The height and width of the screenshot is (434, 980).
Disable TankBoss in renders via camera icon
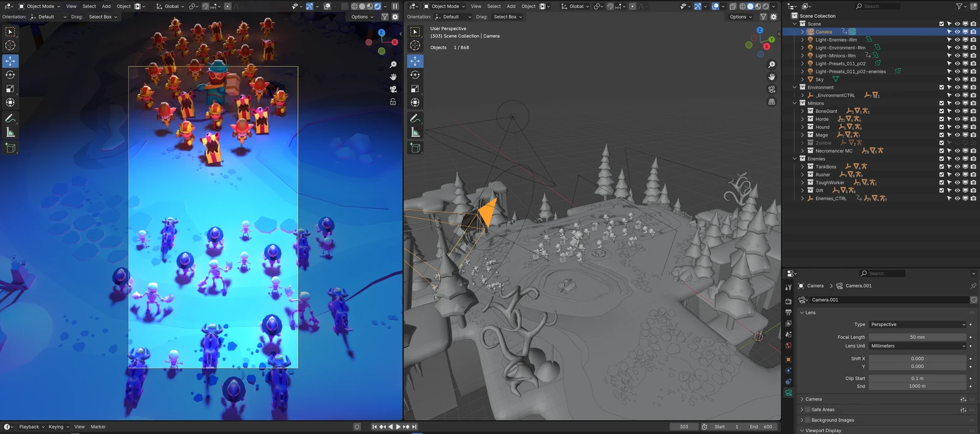(973, 167)
